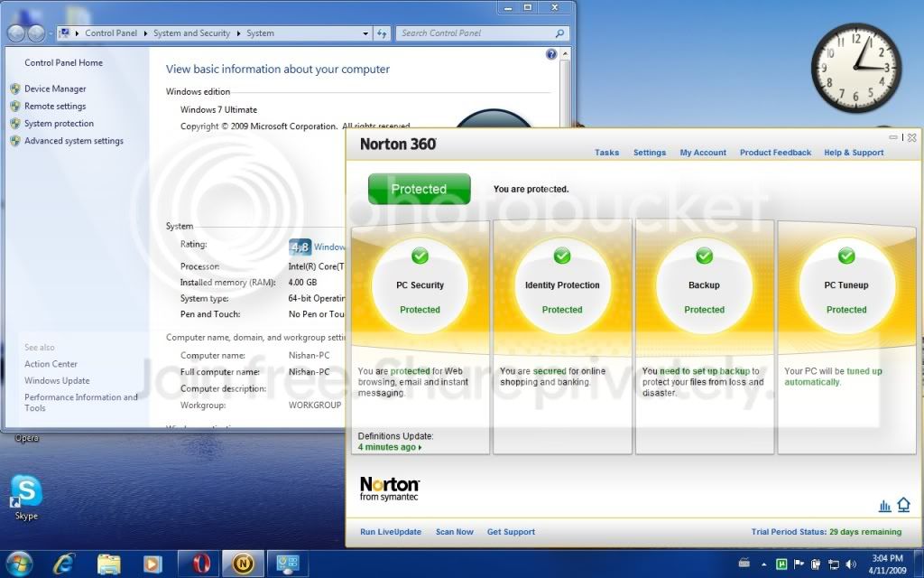Click 'need to set up backup' link
This screenshot has width=924, height=578.
tap(705, 371)
